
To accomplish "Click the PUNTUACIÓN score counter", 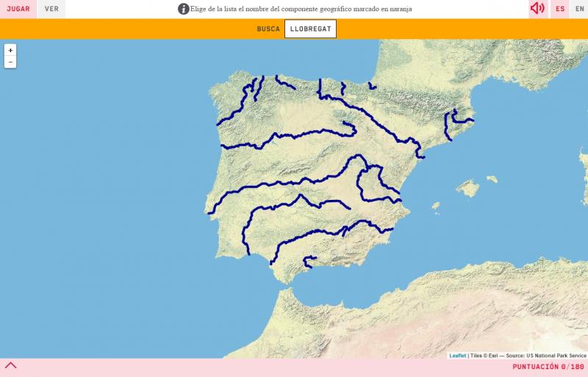I will pos(548,367).
